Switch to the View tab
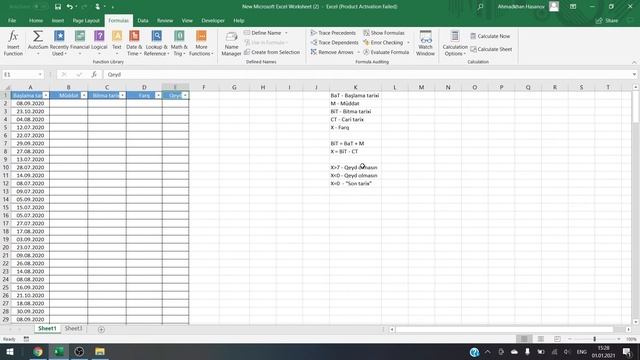The image size is (640, 360). pos(187,20)
